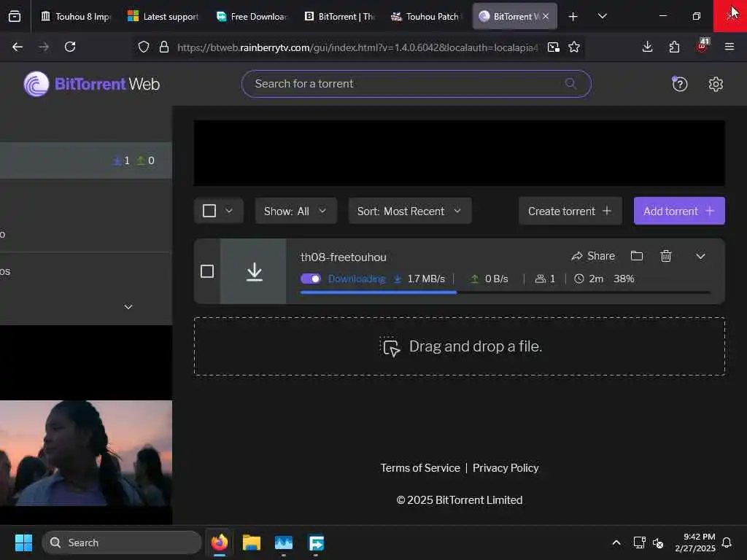
Task: Click the Search for a torrent field
Action: pyautogui.click(x=416, y=84)
